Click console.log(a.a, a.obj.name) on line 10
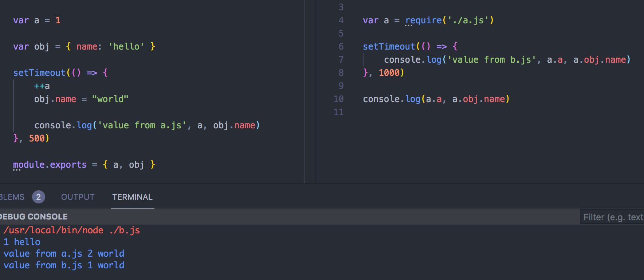 (x=436, y=99)
